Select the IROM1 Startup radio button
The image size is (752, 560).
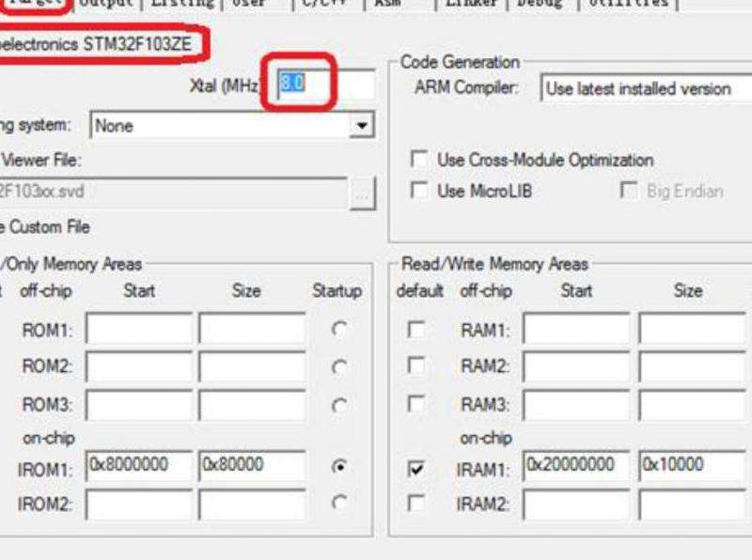tap(339, 466)
